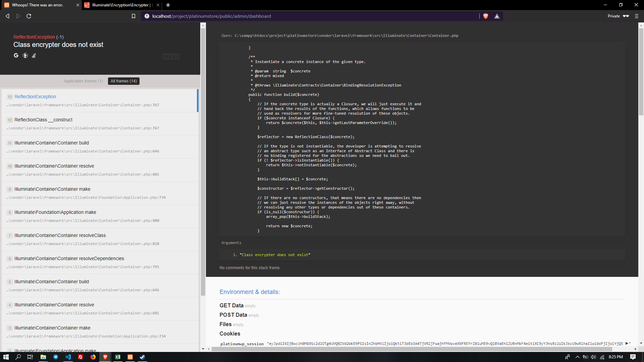
Task: Click the Private window sunglasses indicator
Action: pos(618,16)
